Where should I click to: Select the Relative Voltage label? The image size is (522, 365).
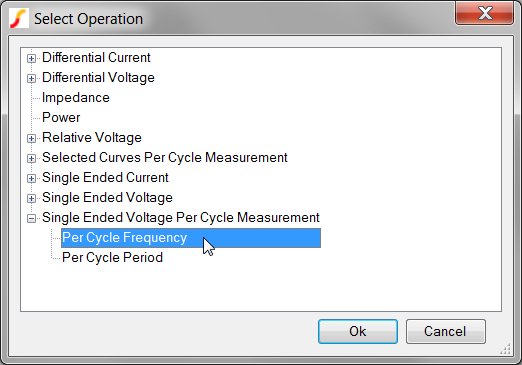[92, 138]
